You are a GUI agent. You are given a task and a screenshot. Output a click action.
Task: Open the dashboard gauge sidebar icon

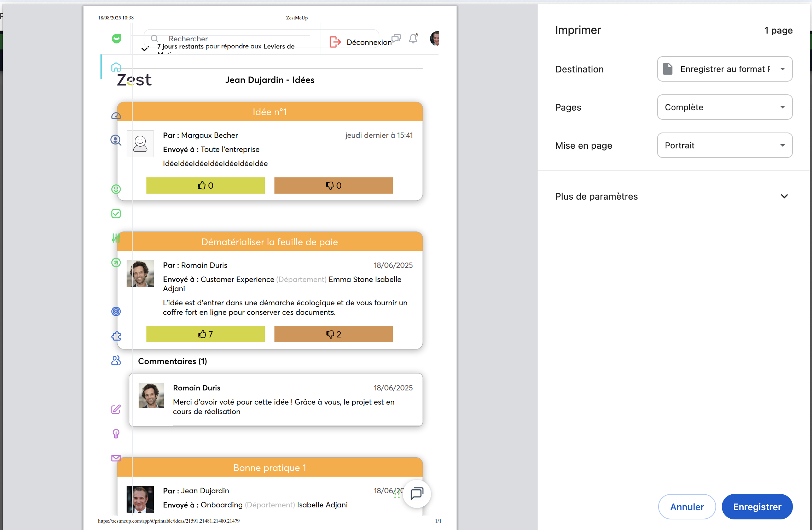(x=116, y=116)
